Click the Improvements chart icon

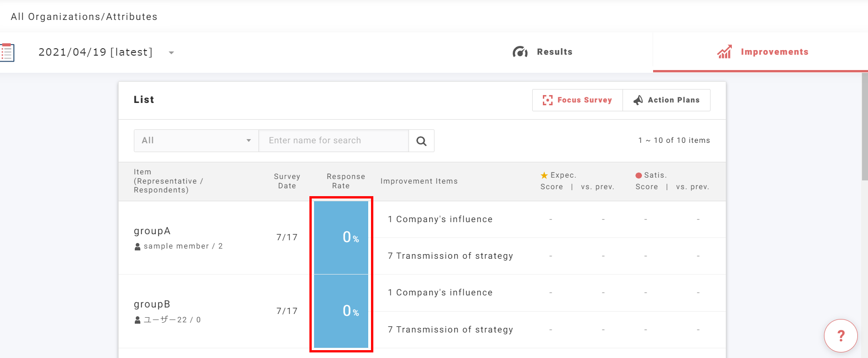click(x=724, y=52)
